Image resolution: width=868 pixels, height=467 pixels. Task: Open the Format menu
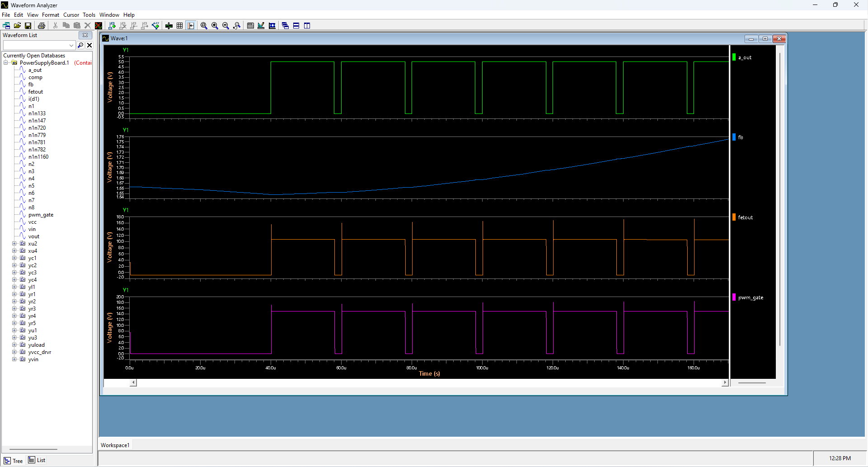(51, 15)
